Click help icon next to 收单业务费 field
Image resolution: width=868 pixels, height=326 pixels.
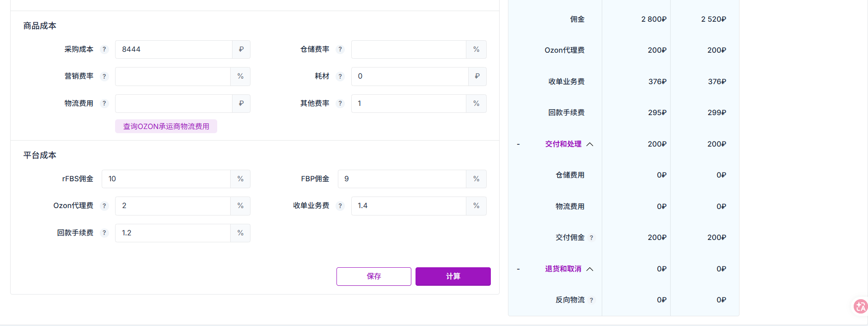(340, 206)
